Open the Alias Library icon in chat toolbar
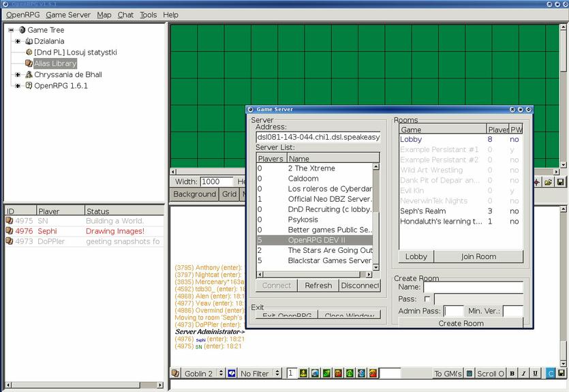 click(175, 373)
